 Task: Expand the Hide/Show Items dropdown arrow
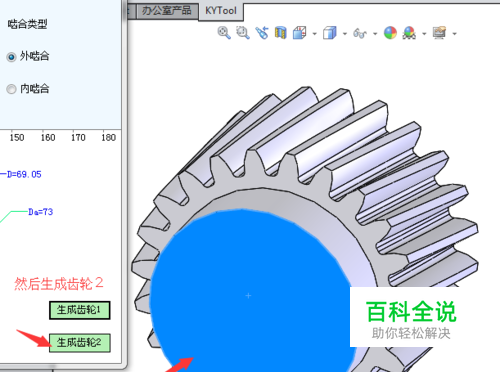pyautogui.click(x=375, y=34)
